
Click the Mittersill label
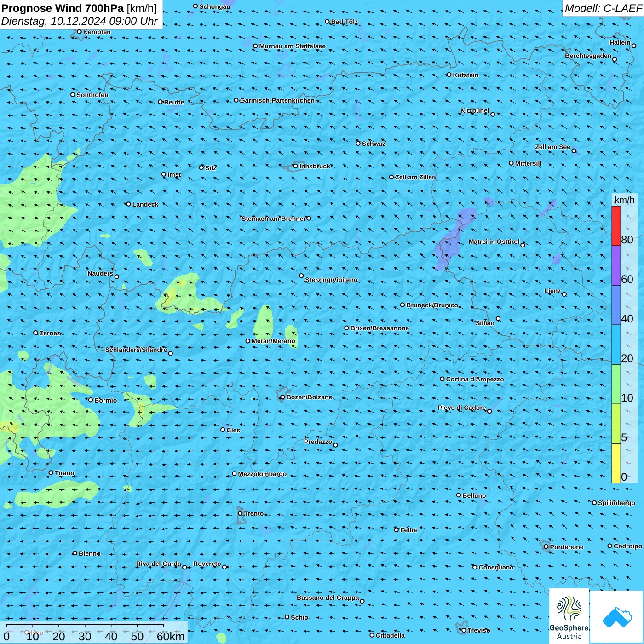tap(528, 163)
